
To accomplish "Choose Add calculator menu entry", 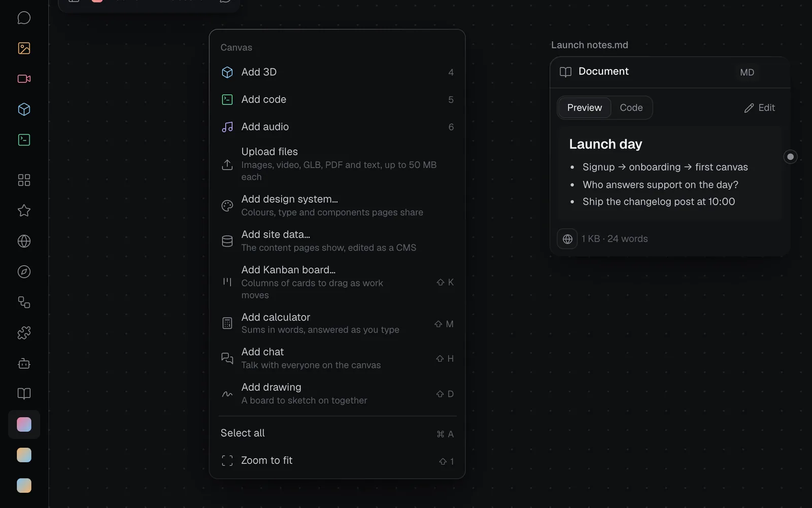I will 337,324.
